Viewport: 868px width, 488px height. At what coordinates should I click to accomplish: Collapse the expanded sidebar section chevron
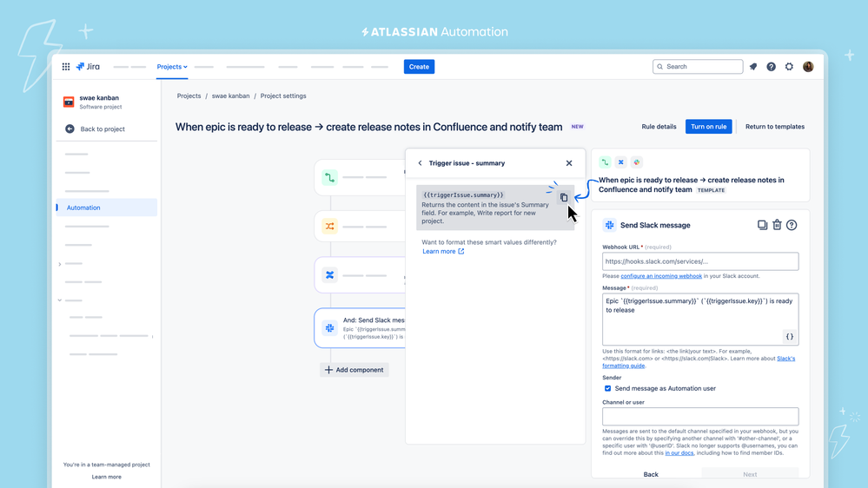60,300
